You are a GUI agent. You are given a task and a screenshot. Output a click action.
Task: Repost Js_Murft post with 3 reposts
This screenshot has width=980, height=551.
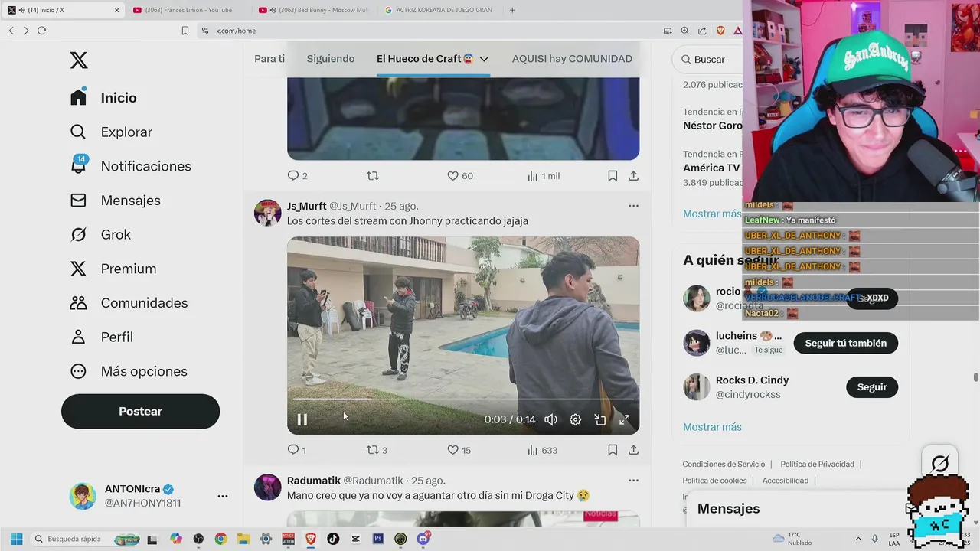coord(377,450)
